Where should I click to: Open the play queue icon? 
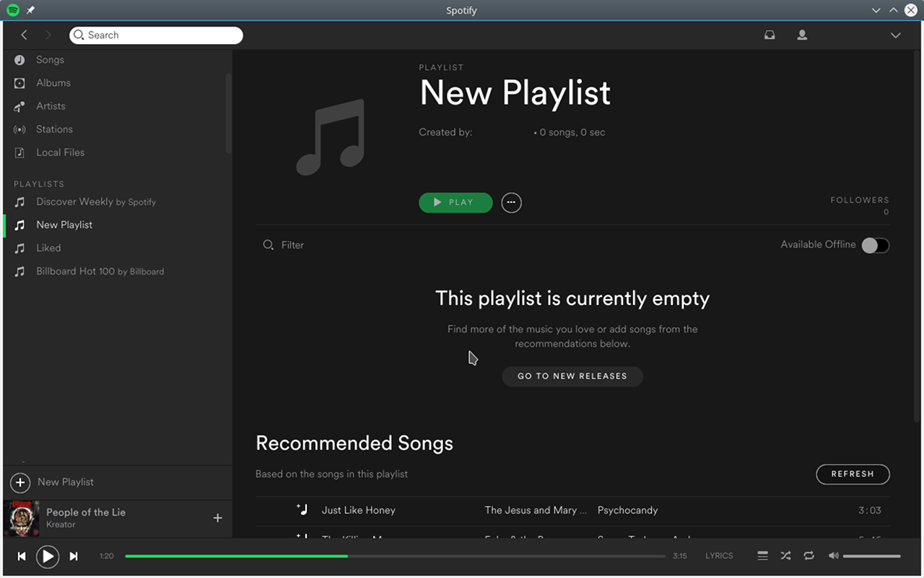tap(762, 556)
